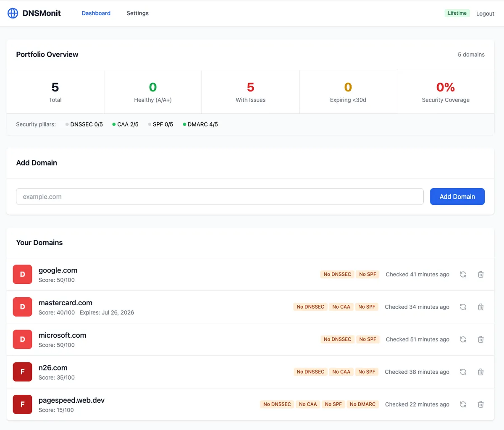Delete the microsoft.com domain

coord(481,339)
